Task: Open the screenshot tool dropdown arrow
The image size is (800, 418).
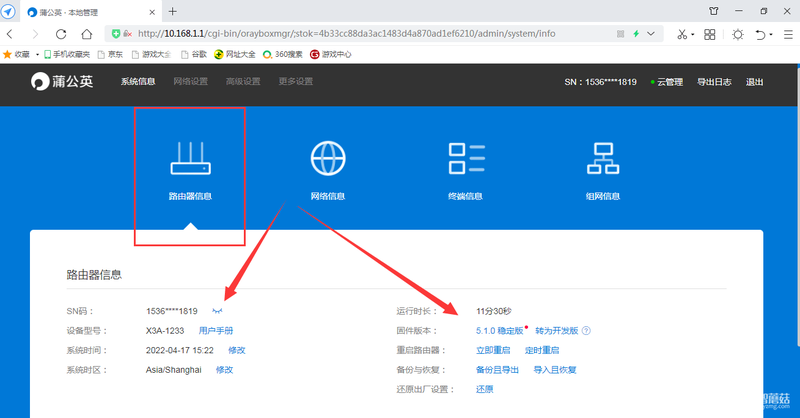Action: click(693, 35)
